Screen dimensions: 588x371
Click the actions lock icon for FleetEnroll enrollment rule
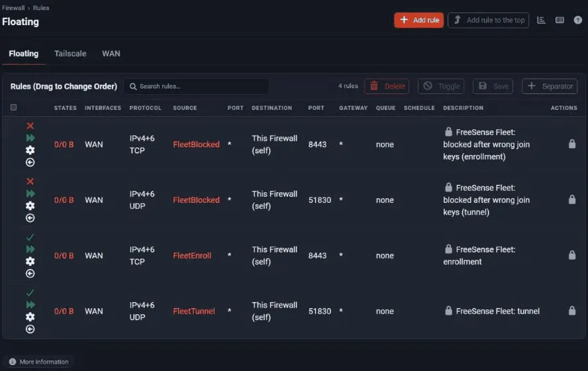pos(572,255)
